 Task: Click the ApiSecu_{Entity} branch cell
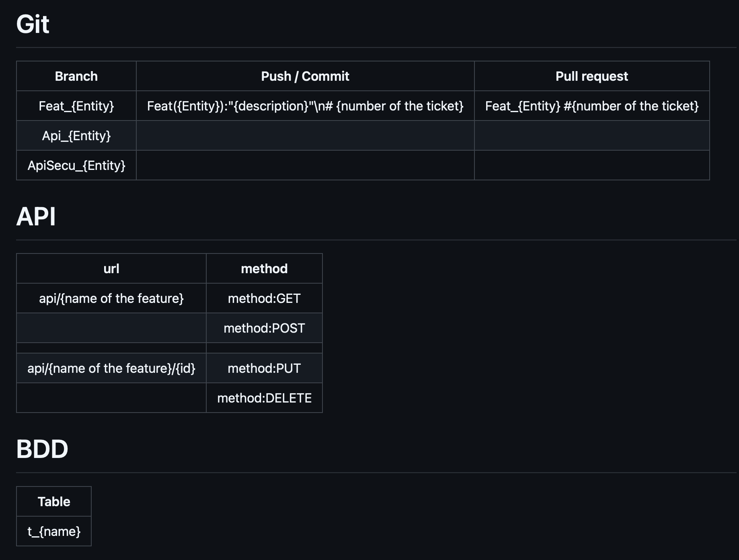(x=76, y=165)
